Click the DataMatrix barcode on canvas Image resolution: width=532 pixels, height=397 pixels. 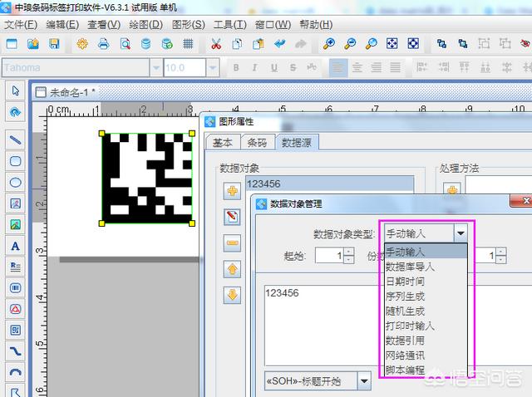click(146, 179)
